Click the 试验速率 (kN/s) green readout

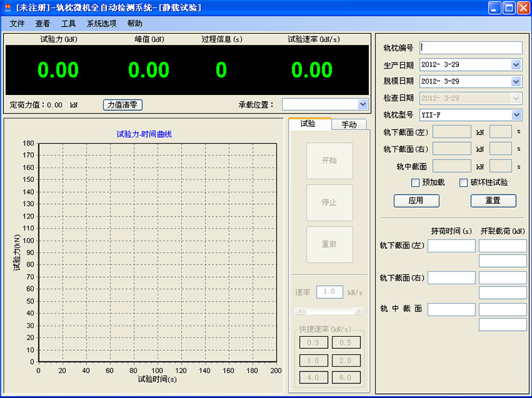312,70
